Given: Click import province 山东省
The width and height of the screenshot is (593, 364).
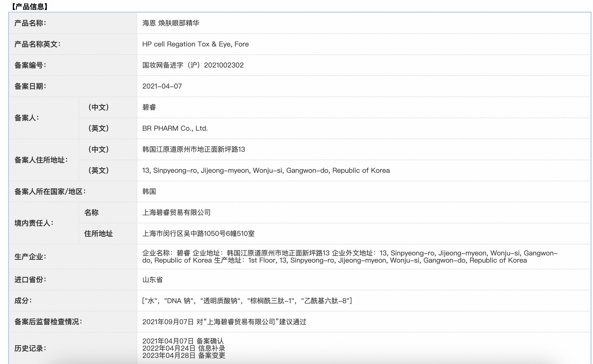Looking at the screenshot, I should click(x=152, y=280).
